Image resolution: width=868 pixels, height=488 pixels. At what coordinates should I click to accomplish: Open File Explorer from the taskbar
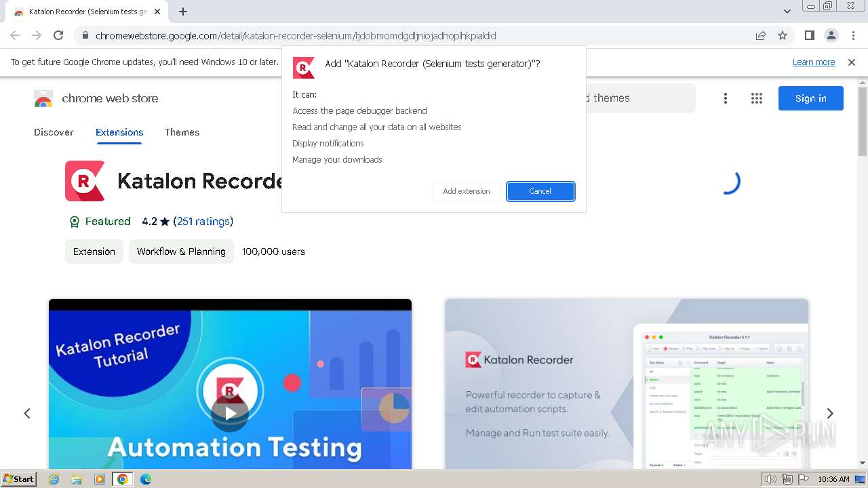tap(77, 479)
